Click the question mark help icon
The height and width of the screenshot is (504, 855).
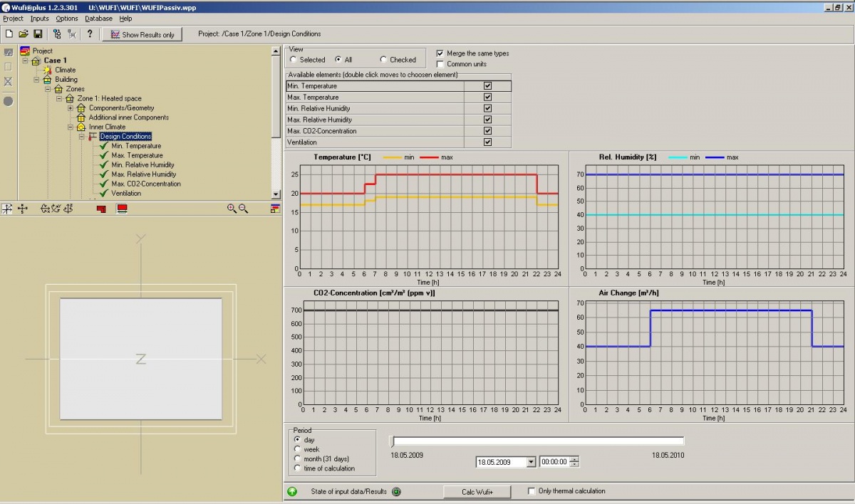[90, 33]
